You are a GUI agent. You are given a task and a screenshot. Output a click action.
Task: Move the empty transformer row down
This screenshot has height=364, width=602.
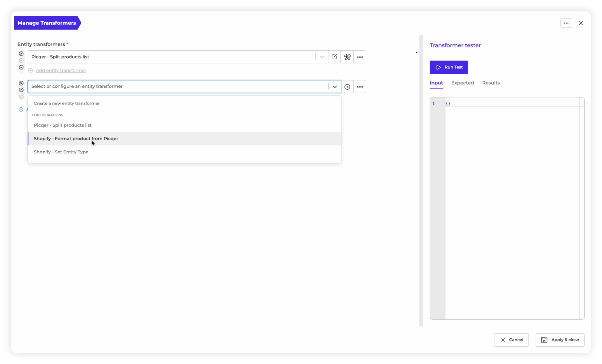pyautogui.click(x=21, y=97)
